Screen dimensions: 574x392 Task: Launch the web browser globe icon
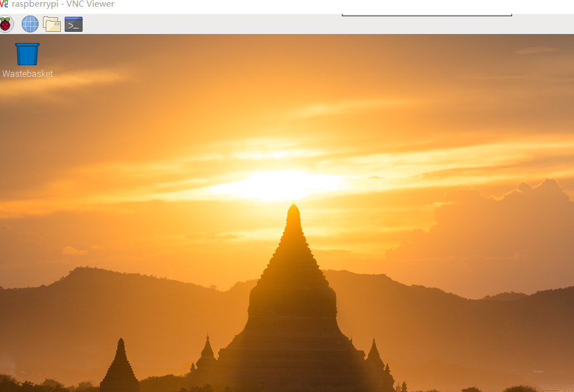(30, 24)
